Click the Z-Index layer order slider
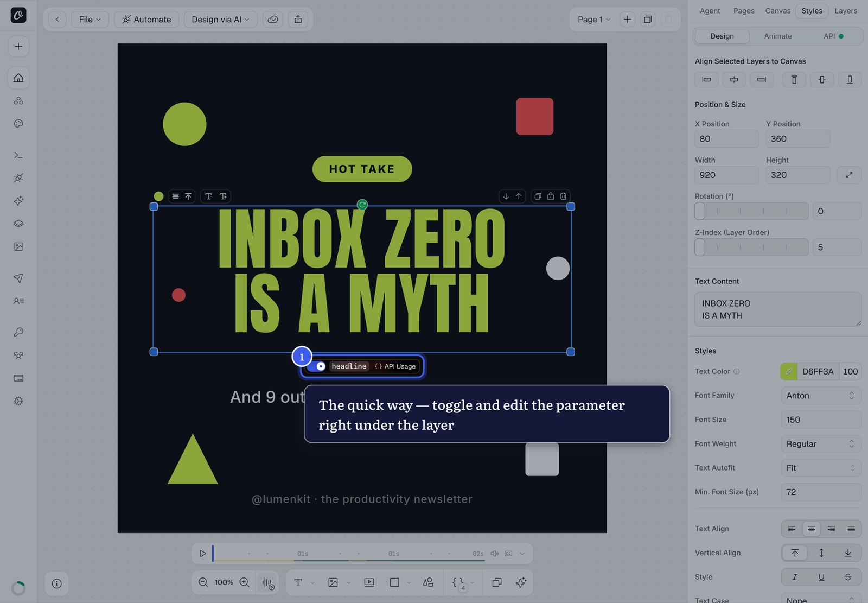Image resolution: width=868 pixels, height=603 pixels. [751, 247]
